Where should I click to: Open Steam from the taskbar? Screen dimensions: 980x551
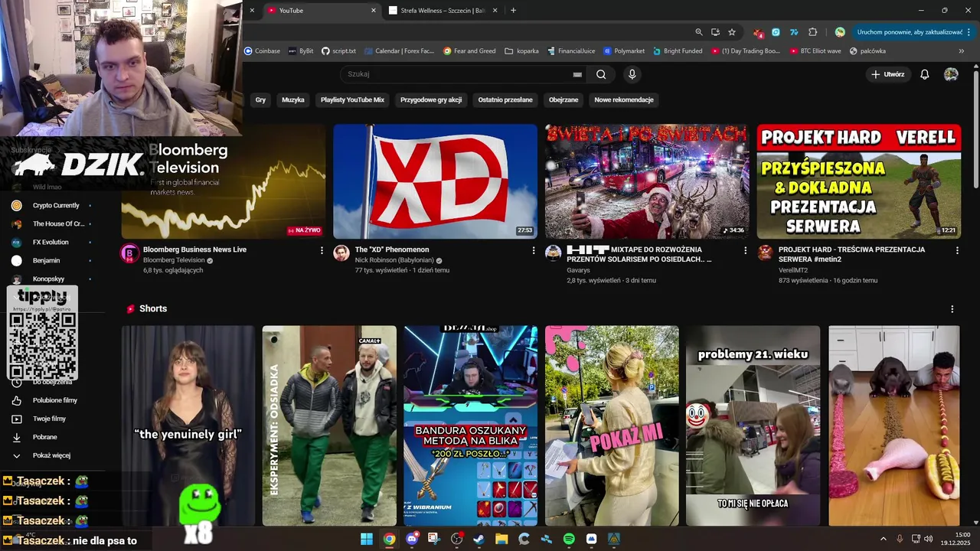479,539
